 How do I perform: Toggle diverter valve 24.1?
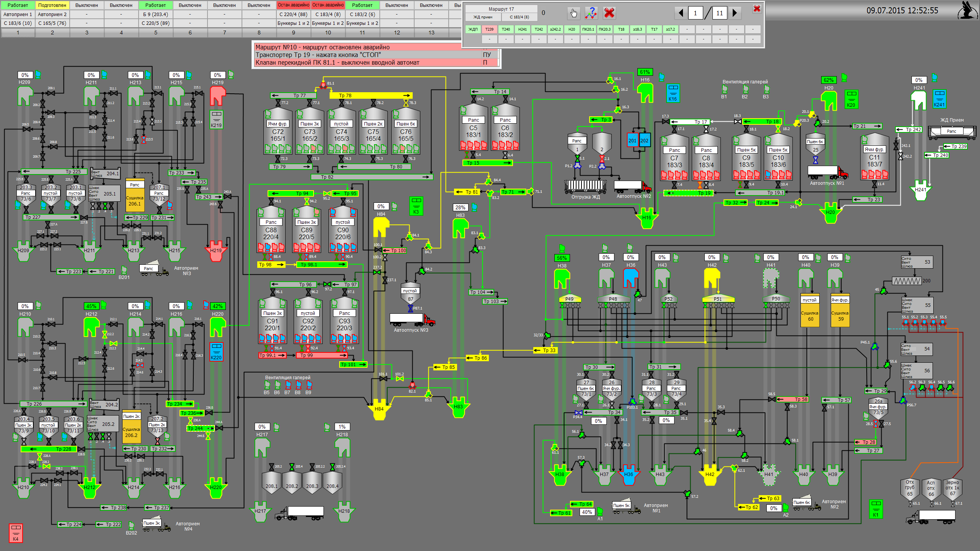[x=798, y=202]
